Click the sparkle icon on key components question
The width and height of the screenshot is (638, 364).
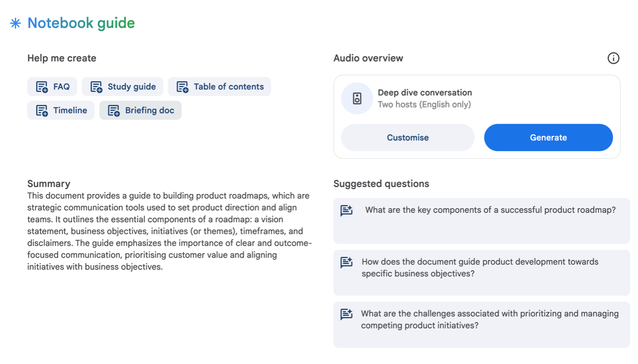pyautogui.click(x=346, y=211)
